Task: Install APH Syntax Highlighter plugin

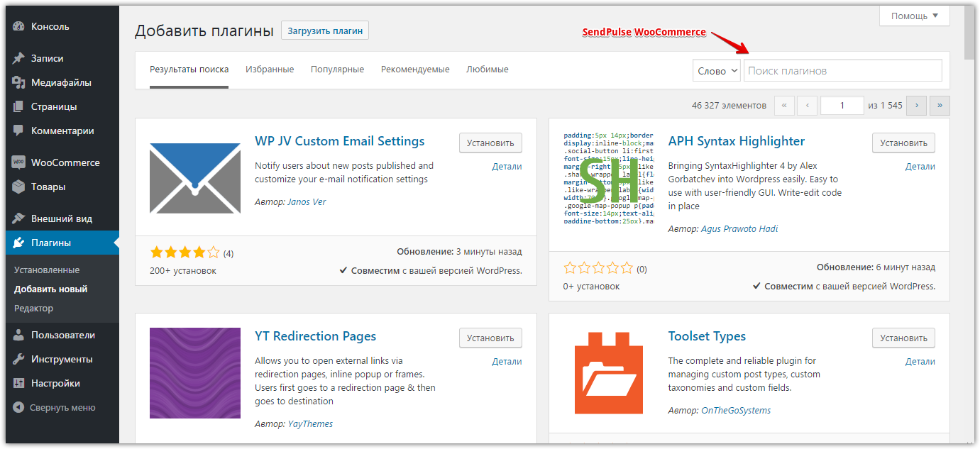Action: point(903,143)
